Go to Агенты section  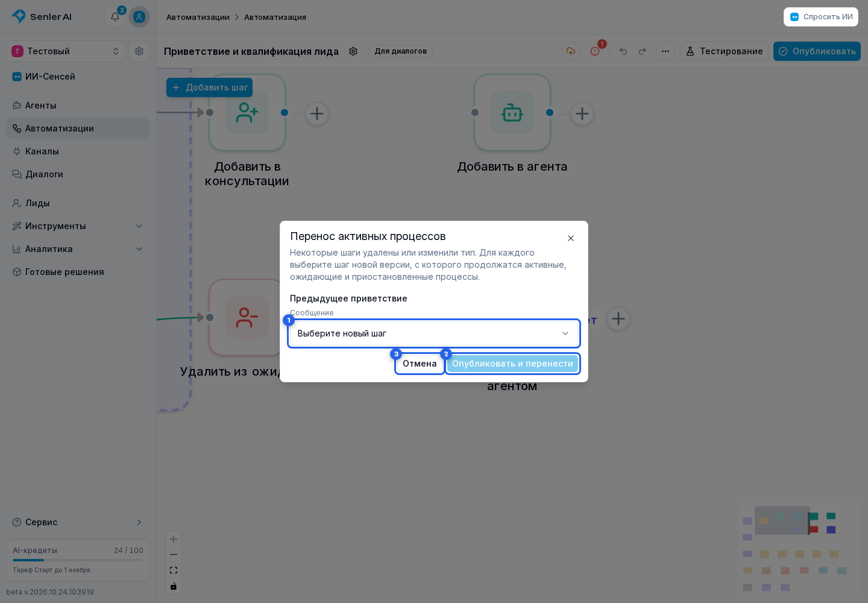point(78,106)
